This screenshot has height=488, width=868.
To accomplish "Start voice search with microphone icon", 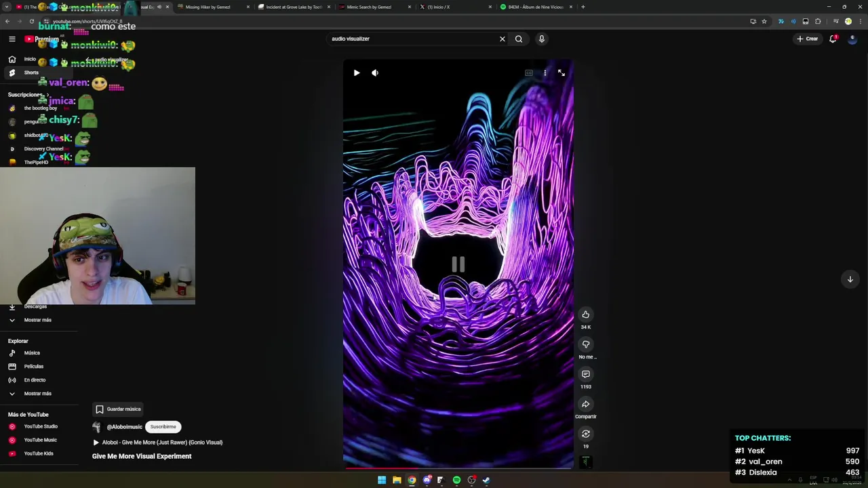I will [542, 39].
